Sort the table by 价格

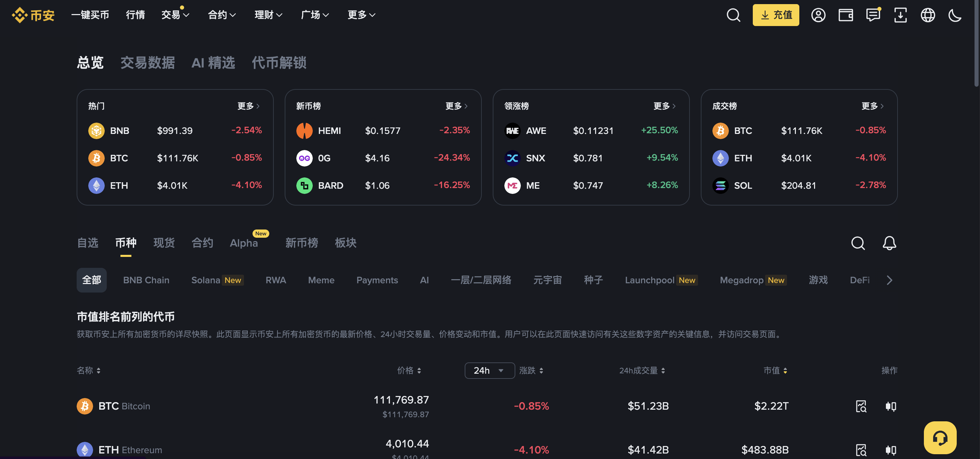(x=409, y=370)
